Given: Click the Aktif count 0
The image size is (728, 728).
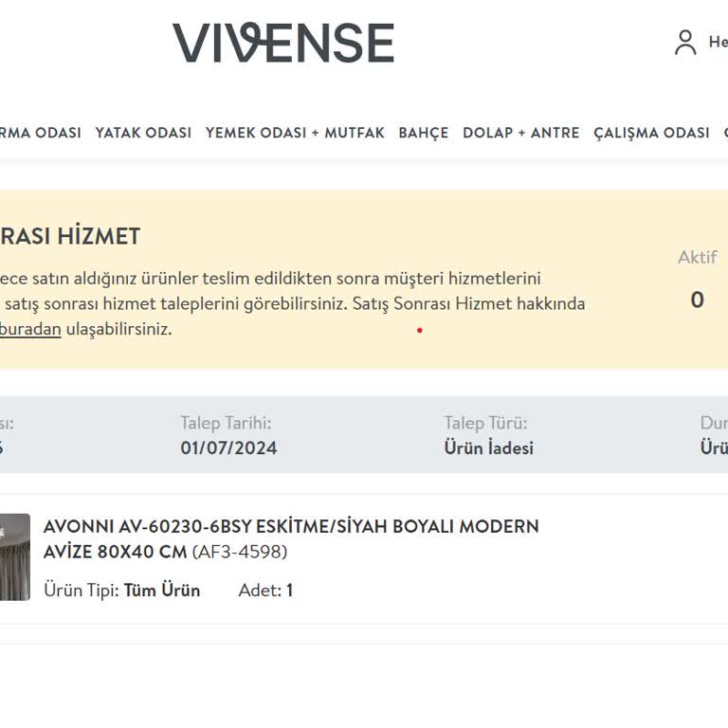Looking at the screenshot, I should click(x=697, y=300).
